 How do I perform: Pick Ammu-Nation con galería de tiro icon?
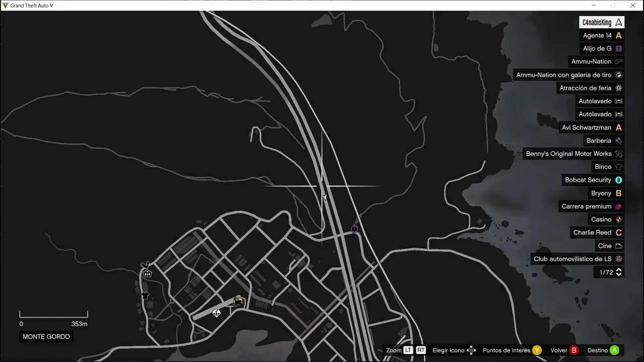click(619, 75)
